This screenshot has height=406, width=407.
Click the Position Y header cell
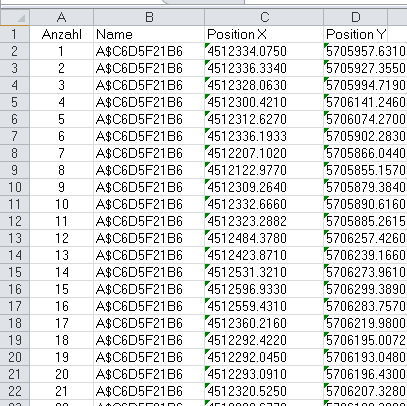[355, 34]
